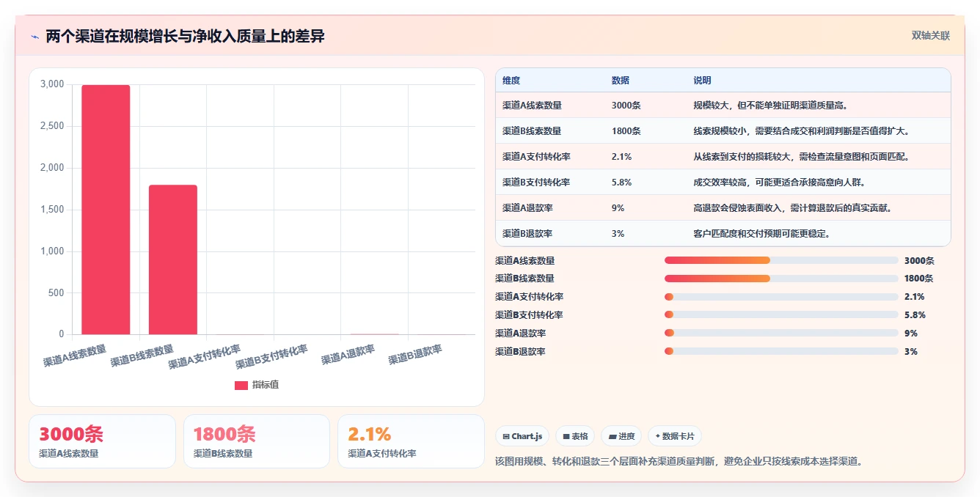980x497 pixels.
Task: Click description 客户匹配度和交付预期可能更稳定。
Action: tap(762, 234)
